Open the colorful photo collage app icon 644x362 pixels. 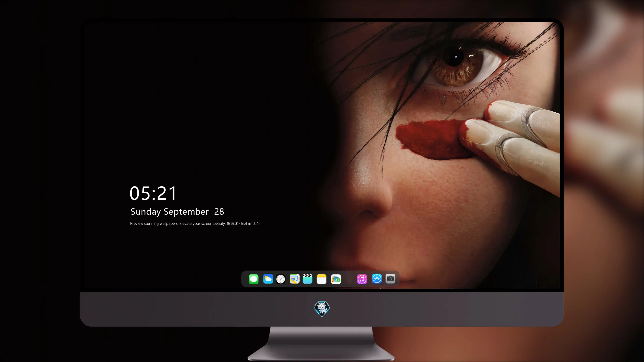336,279
